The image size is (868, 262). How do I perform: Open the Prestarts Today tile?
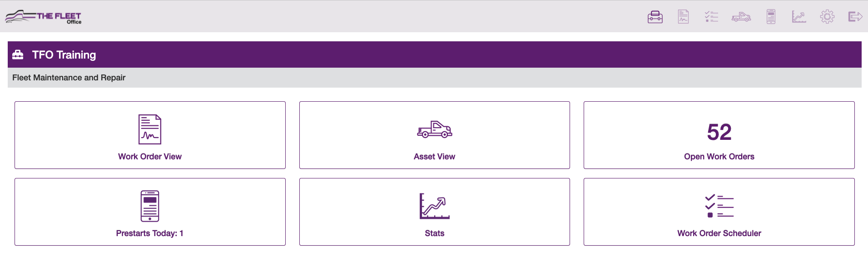click(150, 212)
